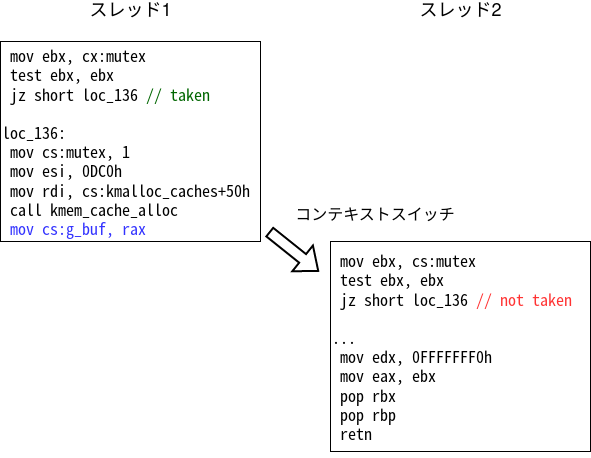This screenshot has height=458, width=591.
Task: Click the line 'mov cs:mutex, 1'
Action: (x=70, y=153)
